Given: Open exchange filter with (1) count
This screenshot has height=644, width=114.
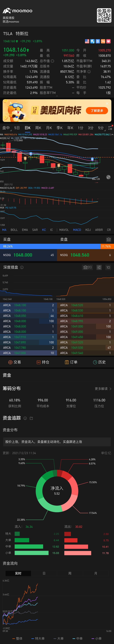Looking at the screenshot, I should [87, 268].
